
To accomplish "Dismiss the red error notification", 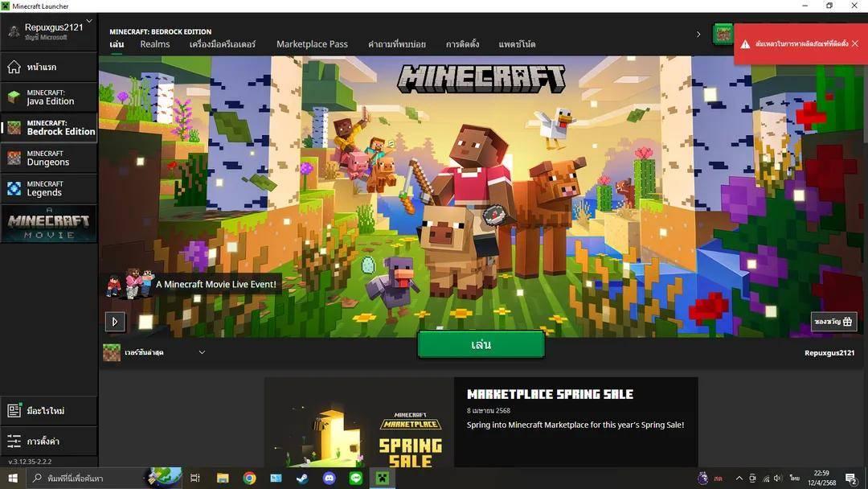I will (x=855, y=43).
